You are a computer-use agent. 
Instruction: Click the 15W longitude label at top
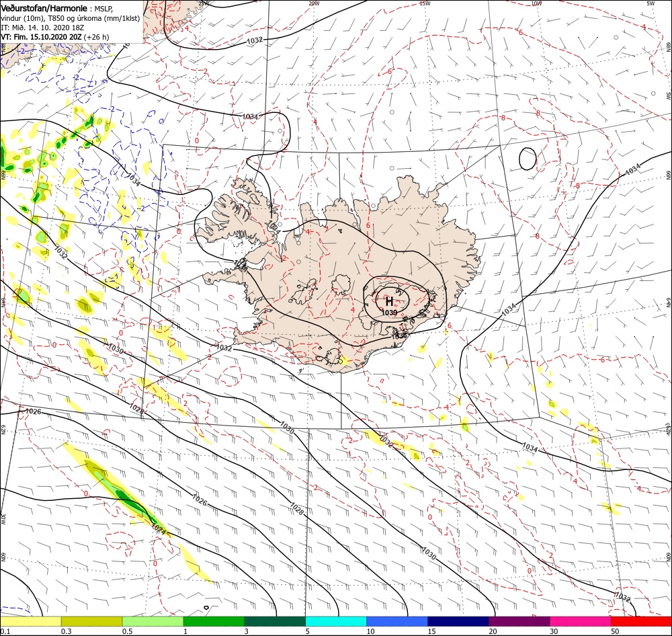[425, 3]
